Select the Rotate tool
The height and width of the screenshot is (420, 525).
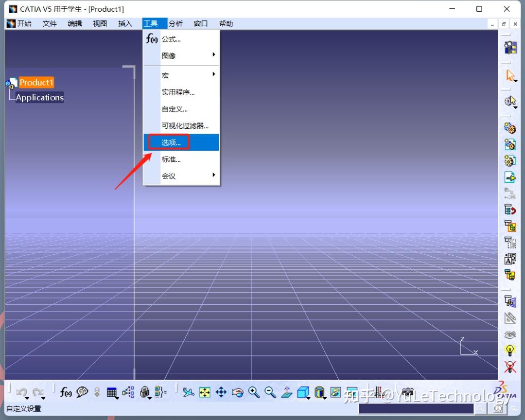[x=238, y=392]
